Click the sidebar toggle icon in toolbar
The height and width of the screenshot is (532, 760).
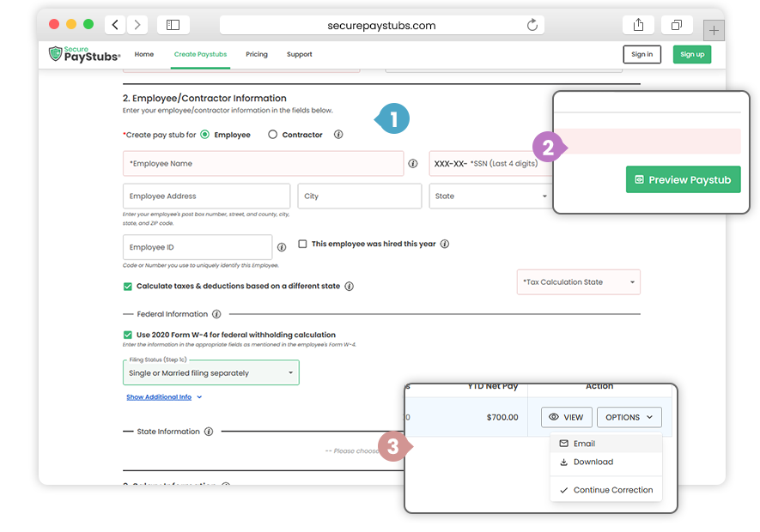tap(173, 25)
